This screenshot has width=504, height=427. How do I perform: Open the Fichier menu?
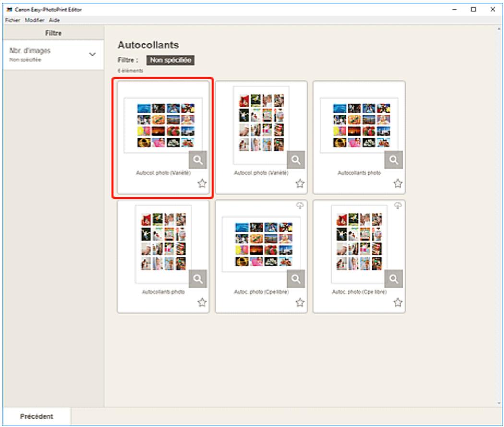coord(12,20)
